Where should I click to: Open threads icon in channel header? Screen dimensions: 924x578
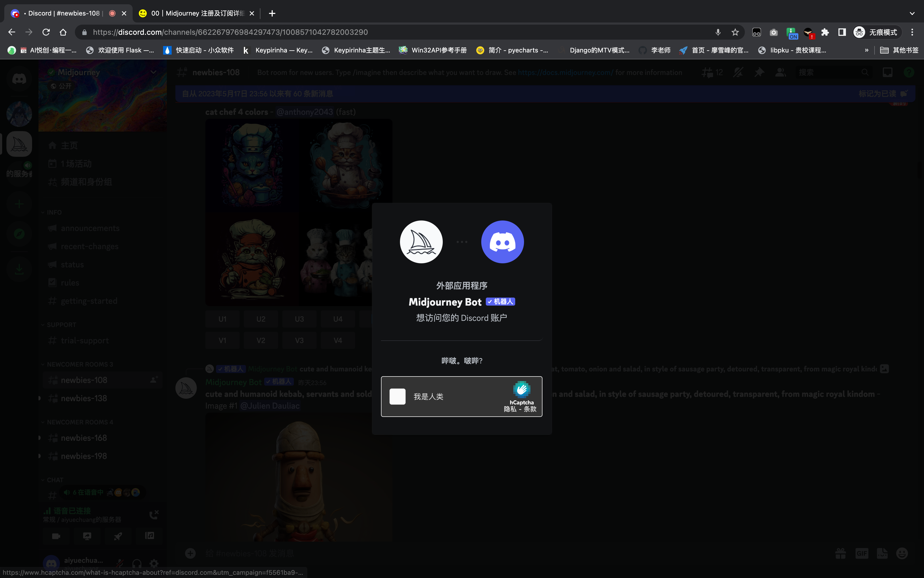point(712,72)
